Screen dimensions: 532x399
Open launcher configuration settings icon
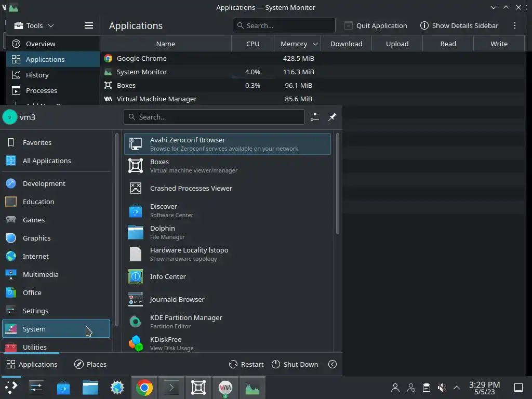tap(315, 117)
